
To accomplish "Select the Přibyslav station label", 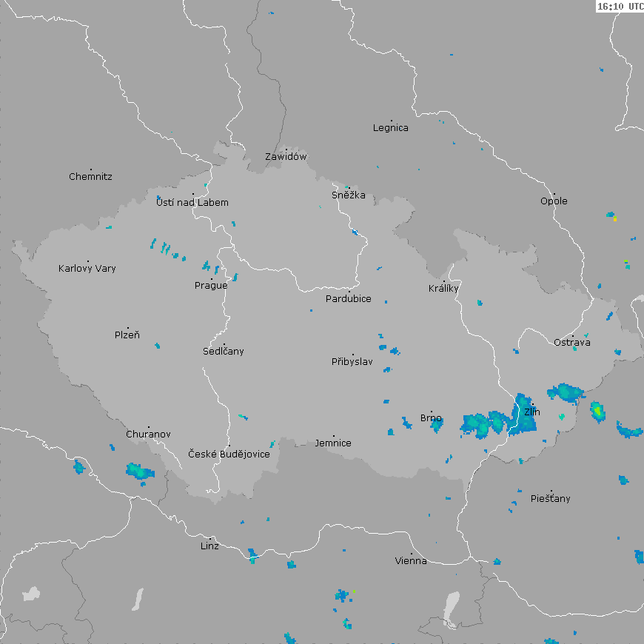I will coord(352,362).
